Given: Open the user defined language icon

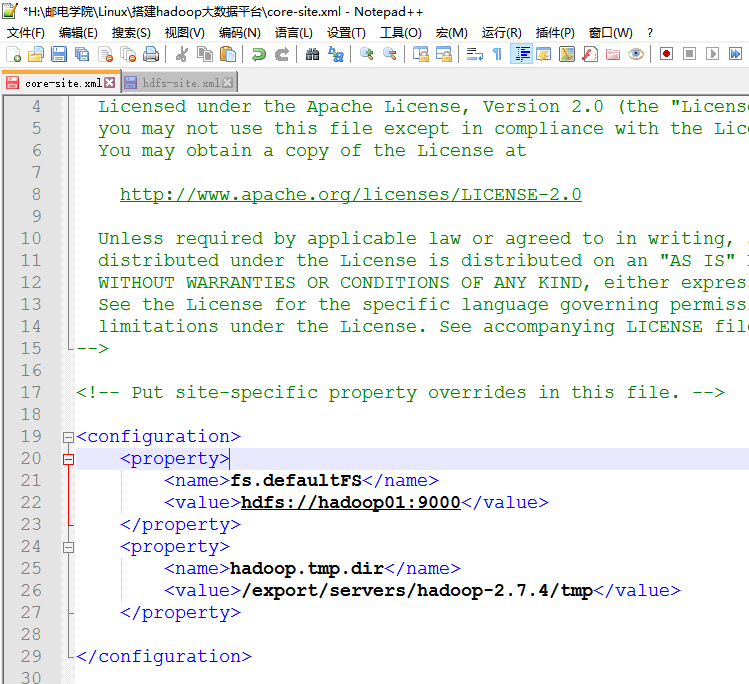Looking at the screenshot, I should pyautogui.click(x=544, y=54).
